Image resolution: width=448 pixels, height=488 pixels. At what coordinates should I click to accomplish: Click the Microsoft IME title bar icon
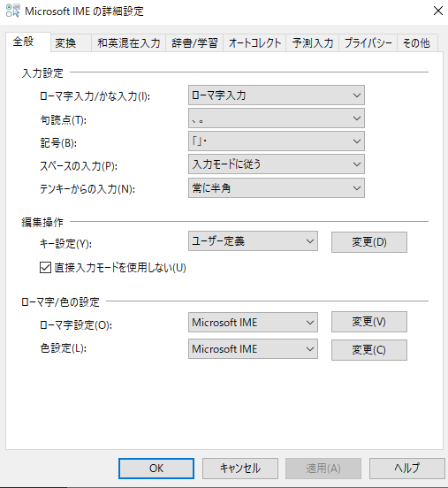point(13,11)
